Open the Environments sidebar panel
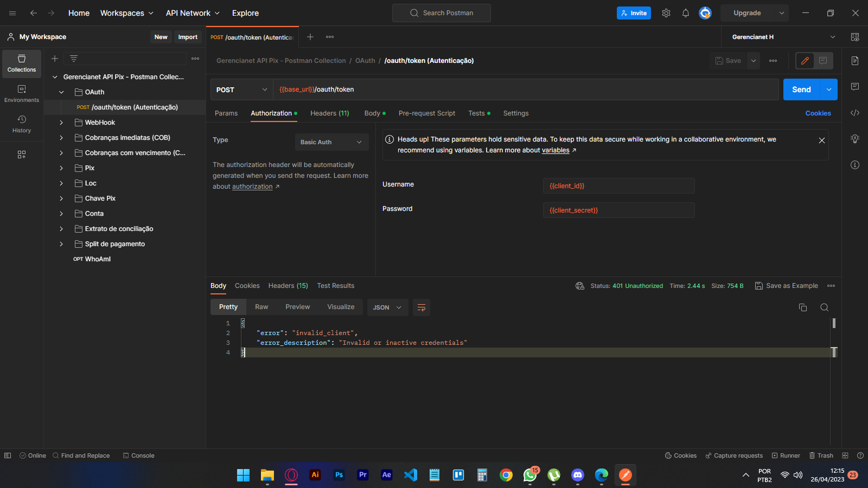The image size is (868, 488). (22, 94)
